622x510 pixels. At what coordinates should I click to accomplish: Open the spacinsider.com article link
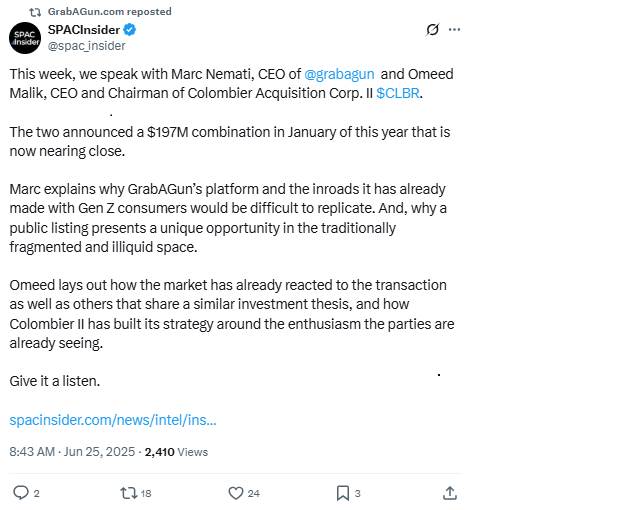(113, 419)
